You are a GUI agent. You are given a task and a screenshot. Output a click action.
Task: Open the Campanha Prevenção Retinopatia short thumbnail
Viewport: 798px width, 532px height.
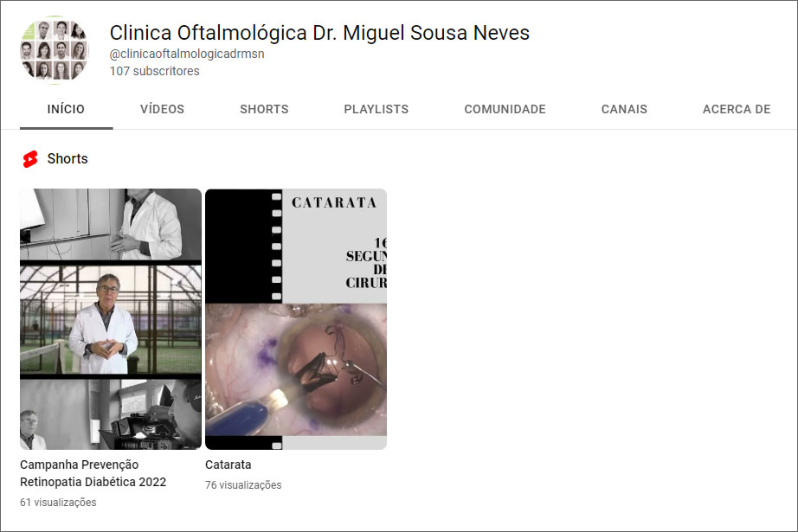[111, 319]
